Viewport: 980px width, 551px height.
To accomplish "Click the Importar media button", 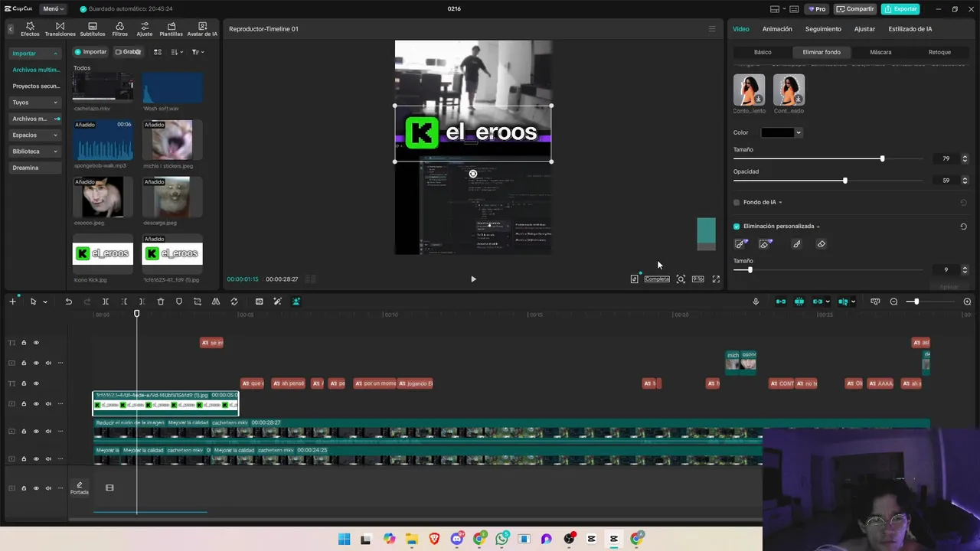I will click(90, 52).
